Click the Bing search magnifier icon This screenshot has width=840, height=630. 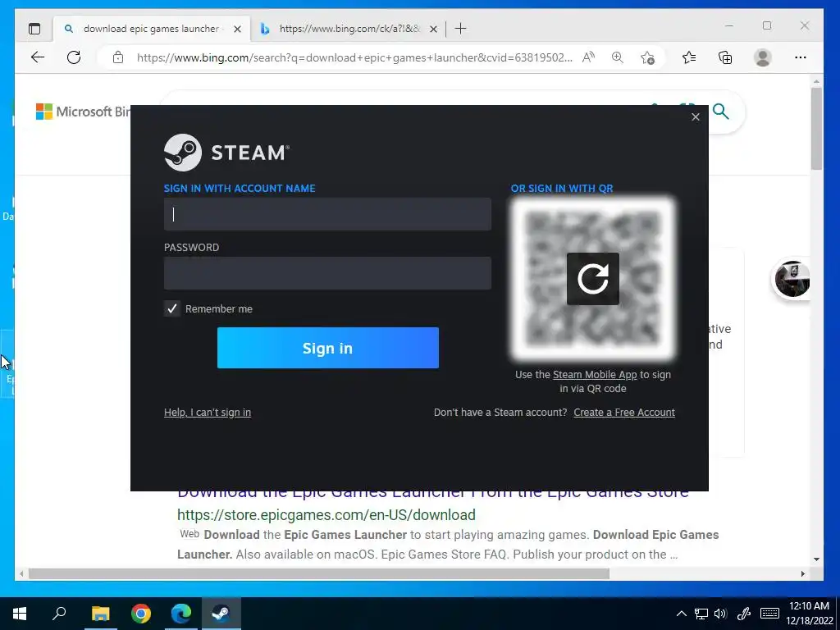click(x=721, y=112)
